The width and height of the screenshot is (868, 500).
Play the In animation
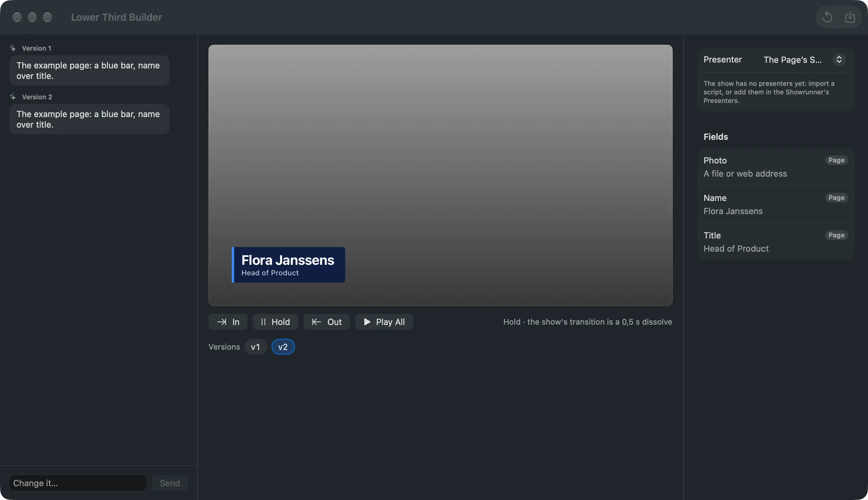(x=228, y=322)
